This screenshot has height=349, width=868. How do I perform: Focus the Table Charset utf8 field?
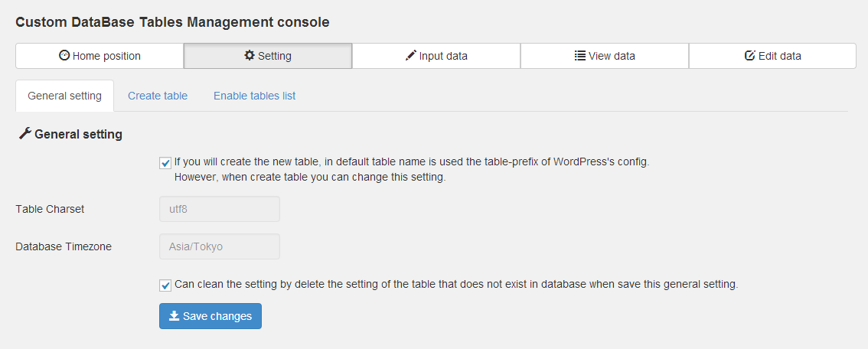pos(219,209)
